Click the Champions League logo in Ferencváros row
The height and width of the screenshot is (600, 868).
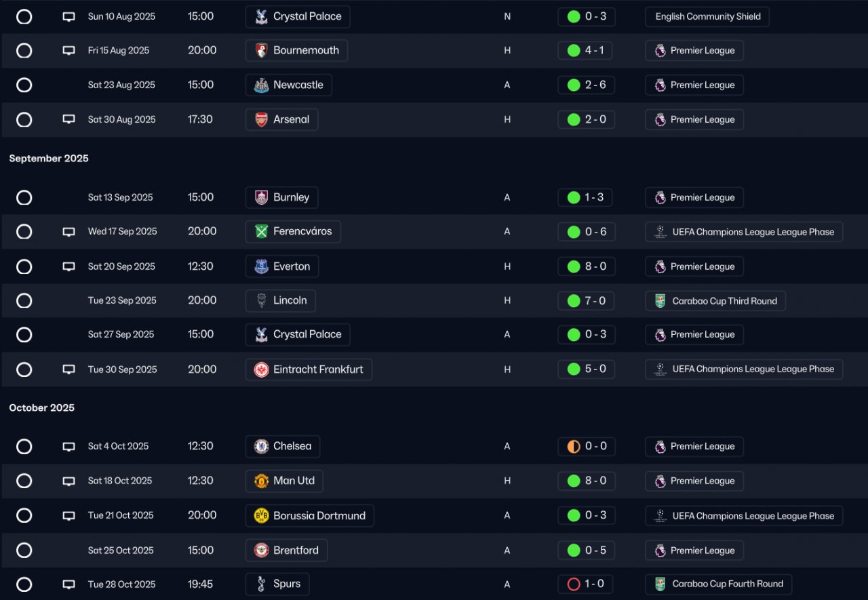660,232
